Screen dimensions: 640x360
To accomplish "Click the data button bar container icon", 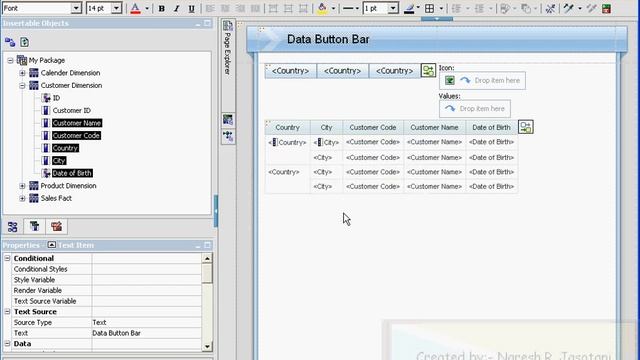I will coord(428,71).
